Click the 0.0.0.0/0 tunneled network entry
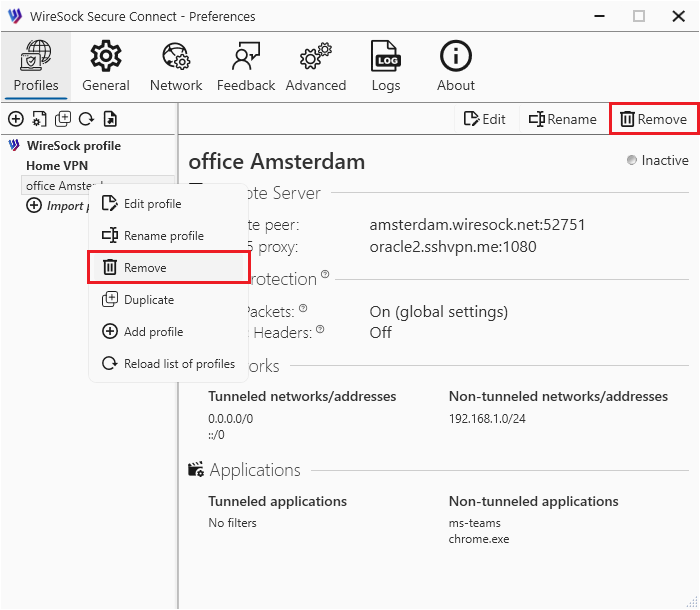The height and width of the screenshot is (610, 700). pos(230,419)
